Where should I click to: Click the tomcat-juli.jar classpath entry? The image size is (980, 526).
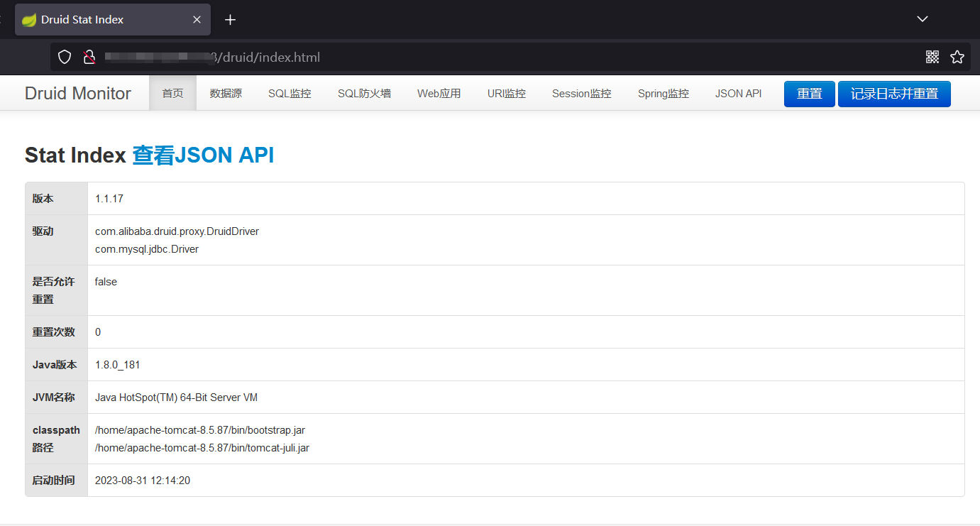[x=202, y=448]
